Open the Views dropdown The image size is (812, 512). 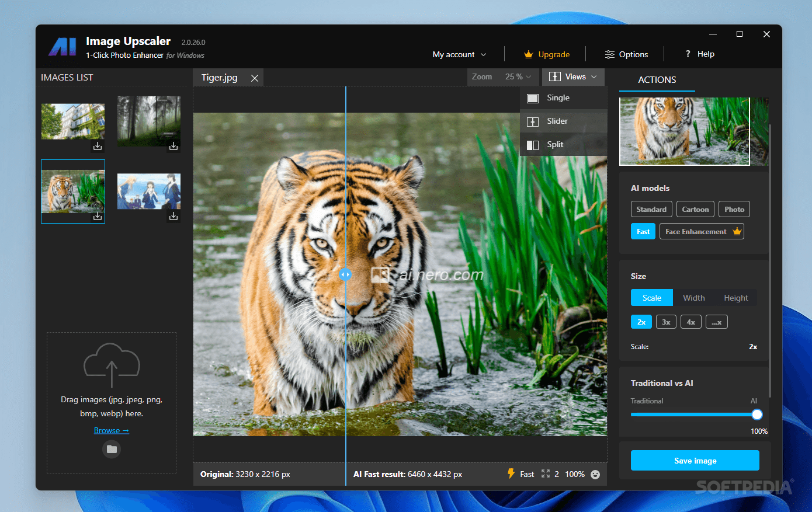573,76
